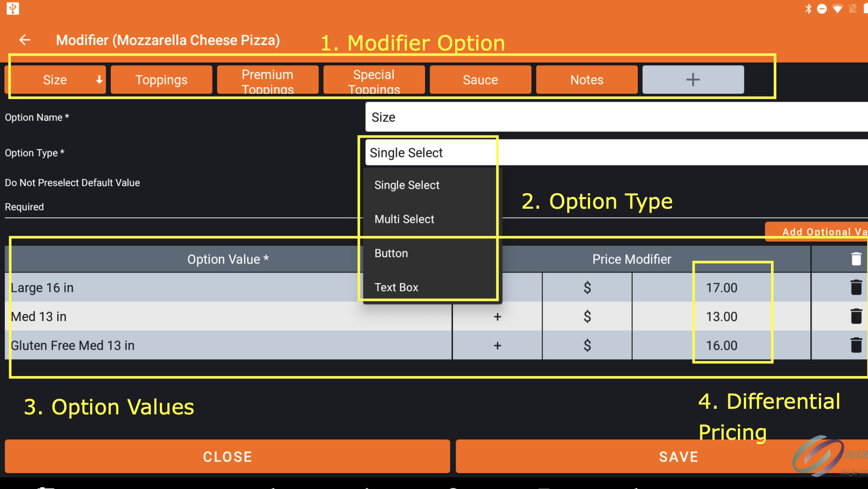
Task: Click the Add Optional Value button
Action: coord(817,232)
